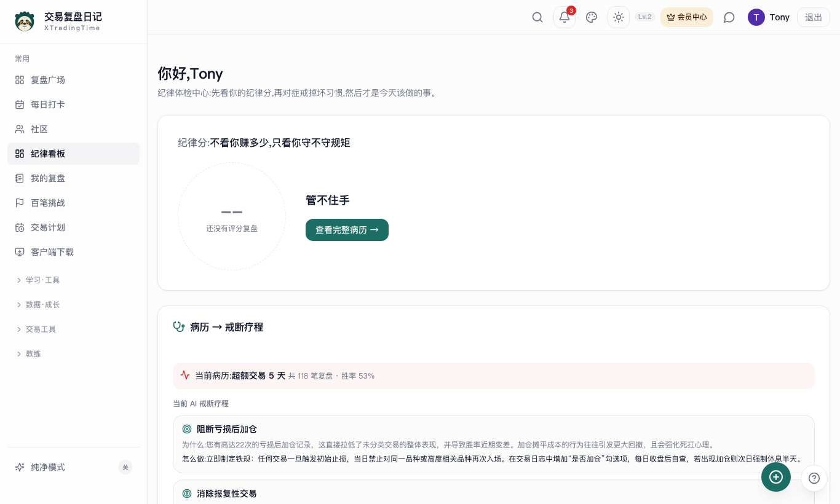Toggle 纯净模式 switch labeled 关
This screenshot has height=504, width=840.
(x=125, y=467)
